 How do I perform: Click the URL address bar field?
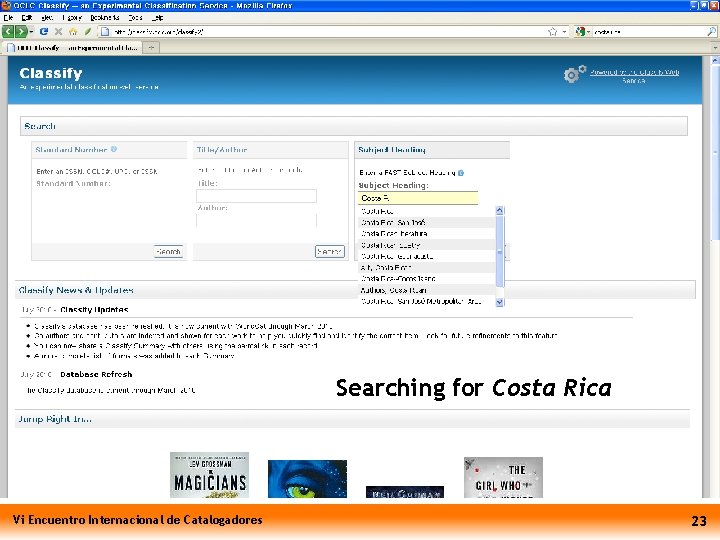(x=328, y=32)
